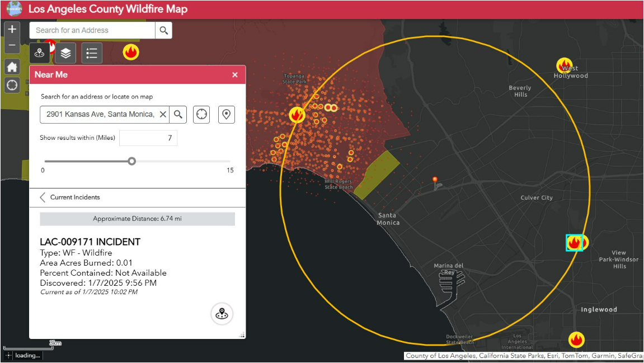
Task: Click the search magnifier in top address bar
Action: point(163,30)
